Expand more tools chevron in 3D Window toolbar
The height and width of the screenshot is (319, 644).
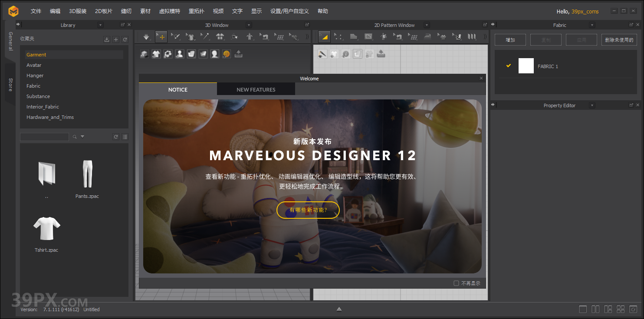click(307, 37)
